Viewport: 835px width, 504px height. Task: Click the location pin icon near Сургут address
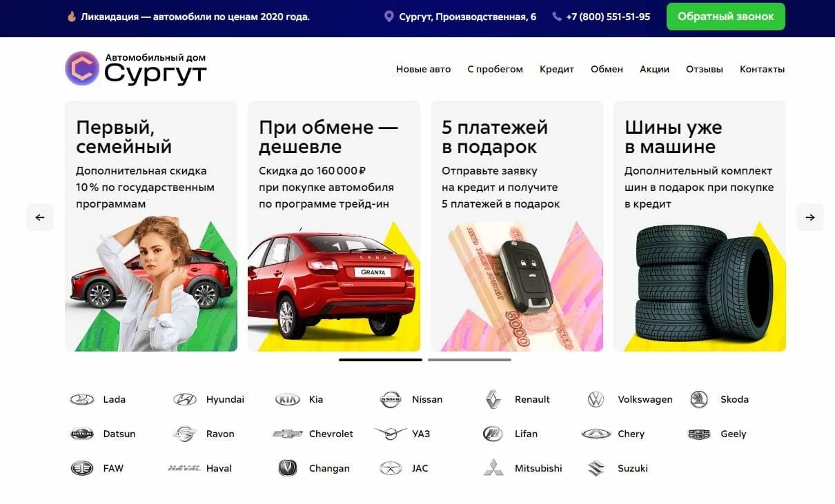(x=389, y=17)
